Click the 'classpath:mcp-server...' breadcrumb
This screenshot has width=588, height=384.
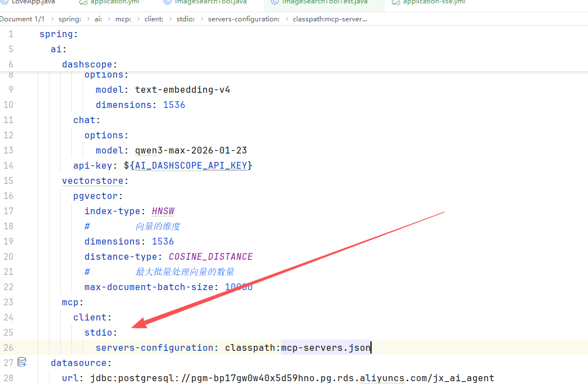(x=330, y=19)
